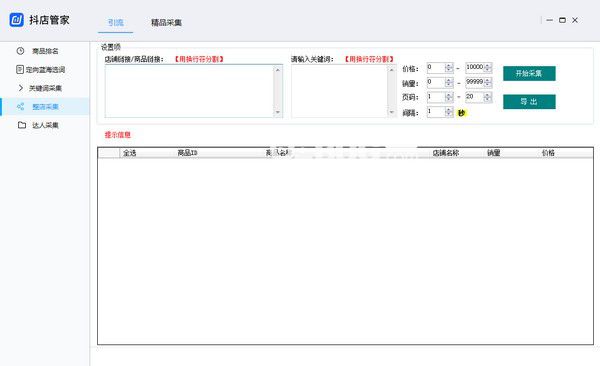Click the link text area's scroll-up arrow

pyautogui.click(x=278, y=70)
